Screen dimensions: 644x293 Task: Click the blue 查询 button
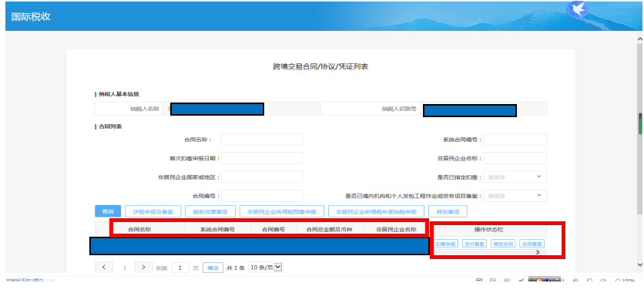(108, 211)
